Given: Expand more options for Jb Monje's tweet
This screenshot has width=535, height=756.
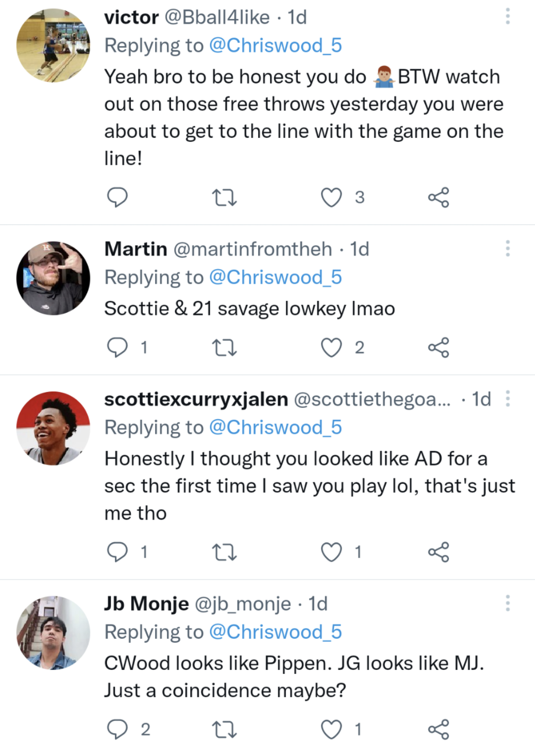Looking at the screenshot, I should click(508, 603).
